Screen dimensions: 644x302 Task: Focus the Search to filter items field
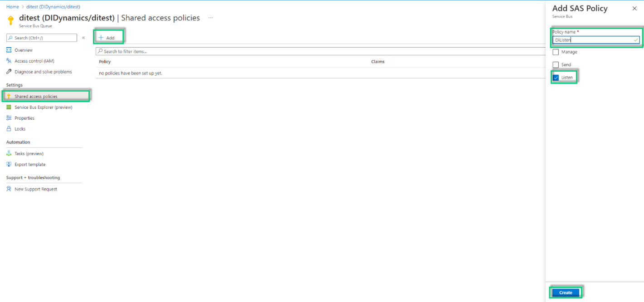[320, 51]
